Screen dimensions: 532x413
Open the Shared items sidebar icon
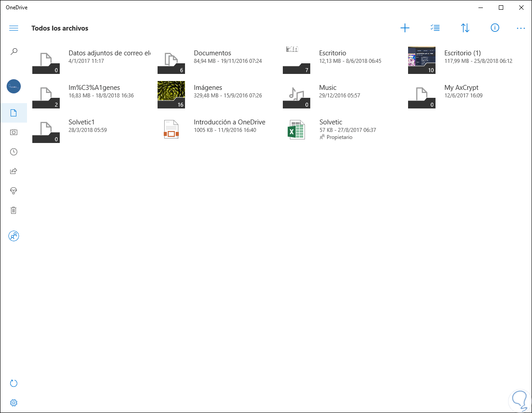coord(14,171)
